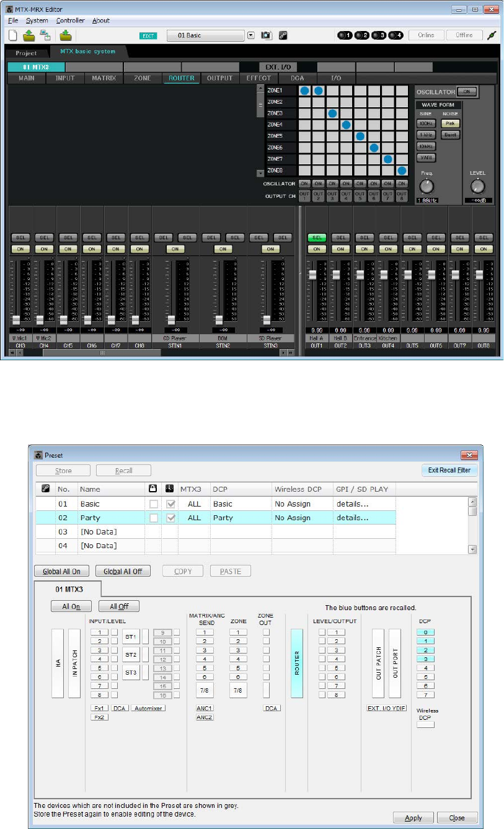Viewport: 504px width, 829px height.
Task: Click the Online button
Action: tap(426, 35)
